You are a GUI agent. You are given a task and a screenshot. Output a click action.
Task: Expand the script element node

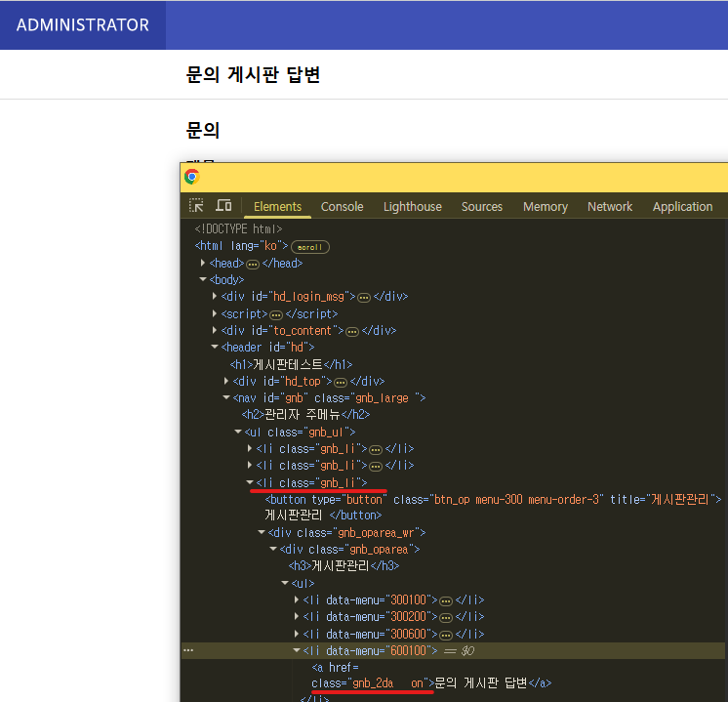(x=215, y=313)
